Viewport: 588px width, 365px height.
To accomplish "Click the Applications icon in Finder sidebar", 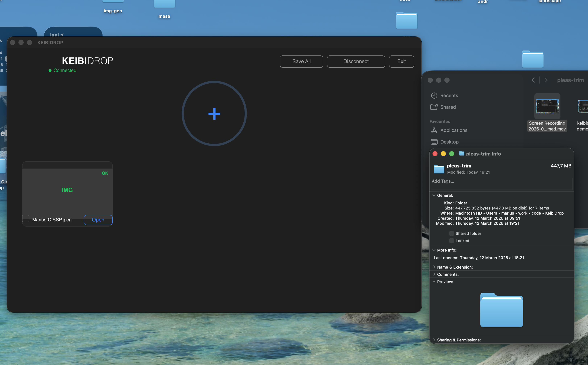I will click(434, 130).
